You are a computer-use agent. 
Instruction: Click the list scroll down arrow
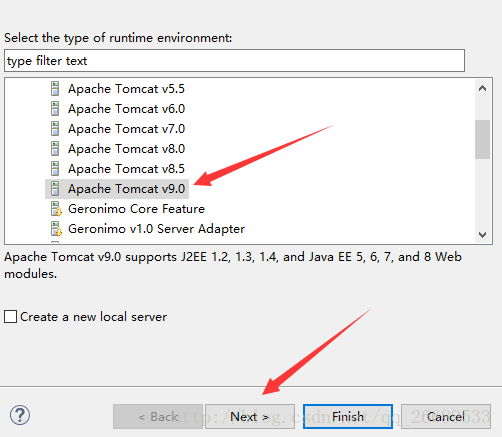(482, 235)
